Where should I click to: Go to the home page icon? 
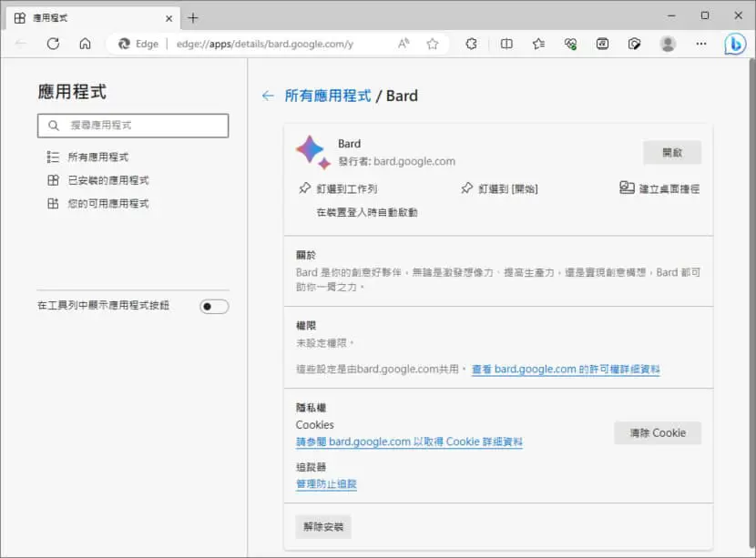pos(85,44)
